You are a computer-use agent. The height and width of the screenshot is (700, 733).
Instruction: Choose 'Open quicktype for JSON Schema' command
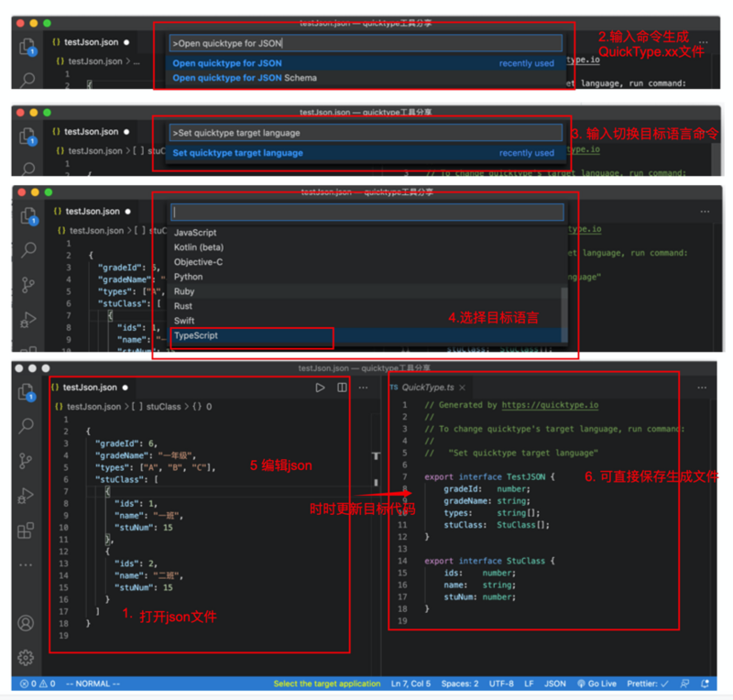click(365, 78)
